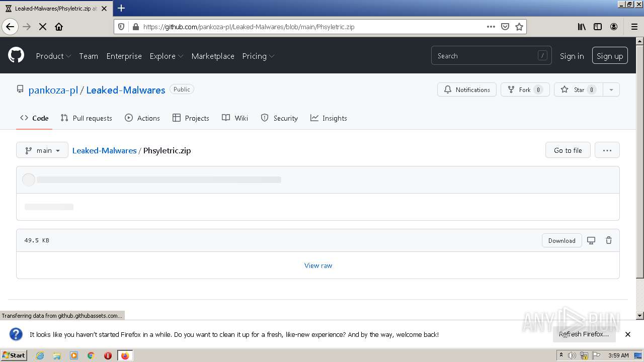Image resolution: width=644 pixels, height=362 pixels.
Task: Open page actions three-dot menu in address bar
Action: click(491, 27)
